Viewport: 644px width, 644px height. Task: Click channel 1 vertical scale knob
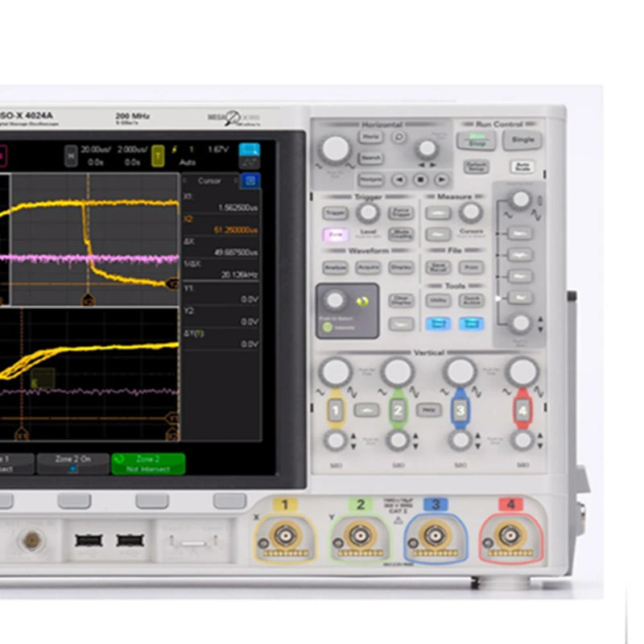point(336,372)
